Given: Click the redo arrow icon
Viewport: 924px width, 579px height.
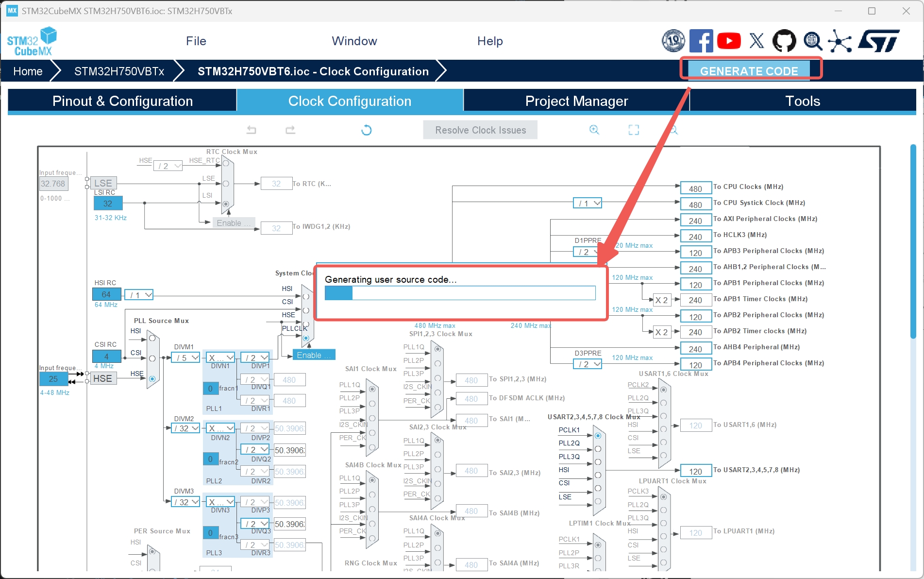Looking at the screenshot, I should 290,130.
